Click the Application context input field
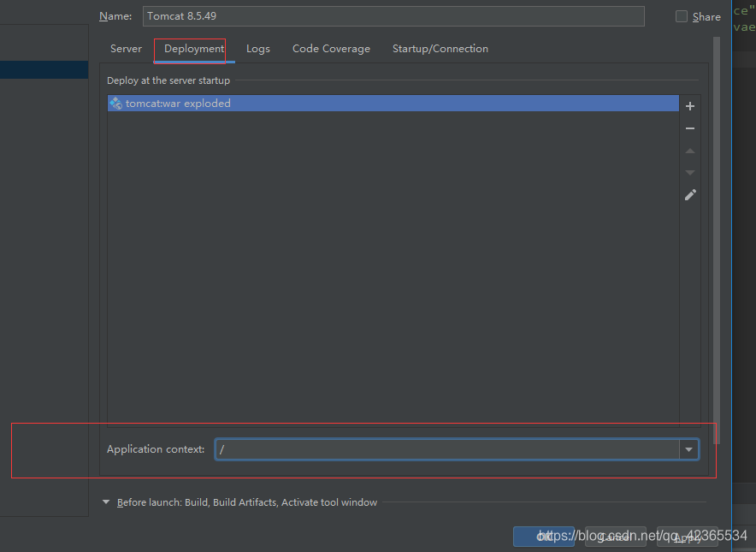The image size is (756, 552). coord(447,449)
